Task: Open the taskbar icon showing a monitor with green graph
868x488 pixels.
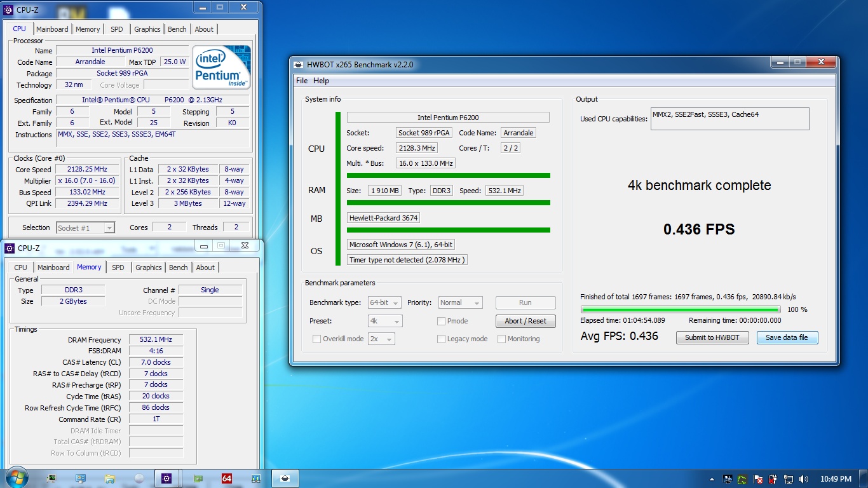Action: point(51,478)
